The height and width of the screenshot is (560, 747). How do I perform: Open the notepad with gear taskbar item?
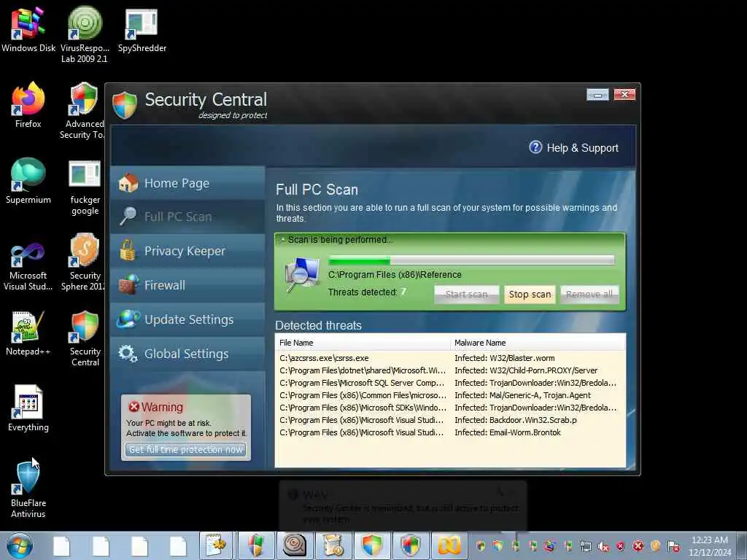coord(215,545)
